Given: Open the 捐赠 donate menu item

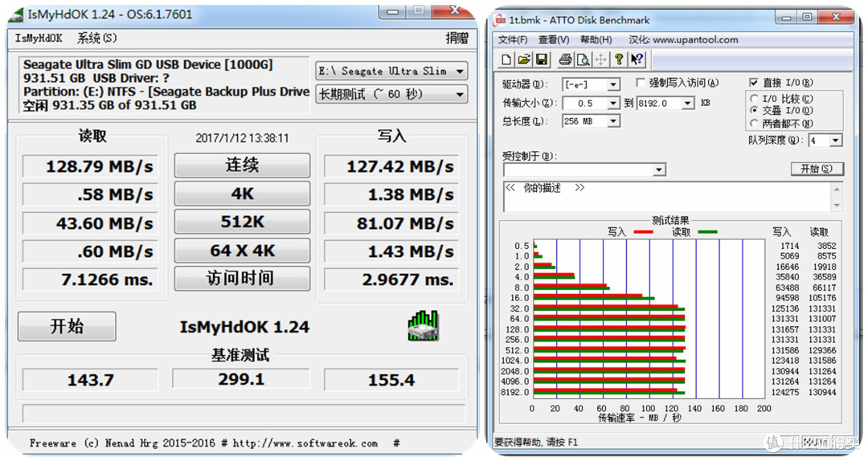Looking at the screenshot, I should point(457,39).
